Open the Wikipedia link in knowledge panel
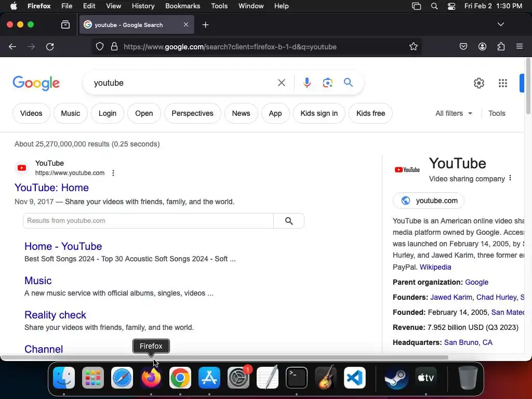This screenshot has height=399, width=532. [435, 267]
